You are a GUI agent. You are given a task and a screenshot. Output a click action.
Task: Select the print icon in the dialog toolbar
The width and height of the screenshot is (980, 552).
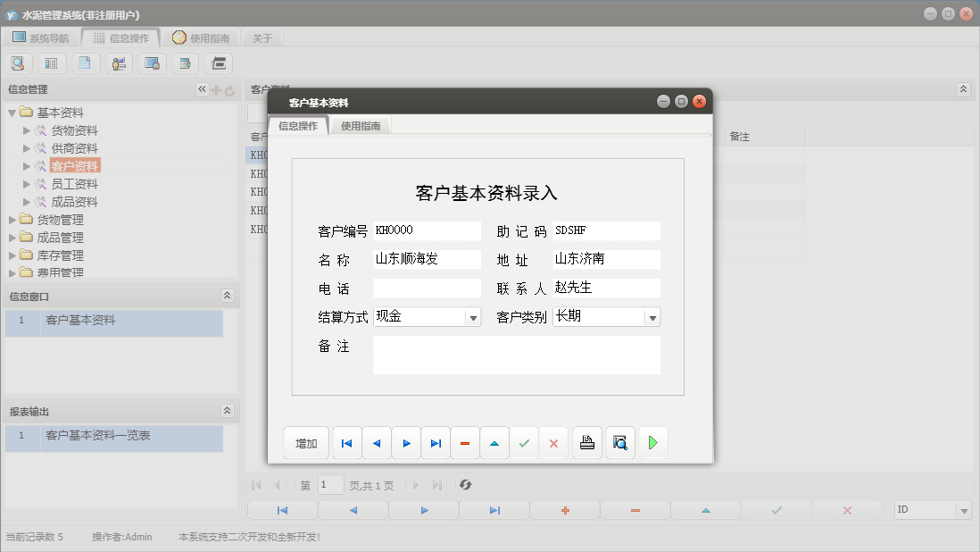coord(586,442)
